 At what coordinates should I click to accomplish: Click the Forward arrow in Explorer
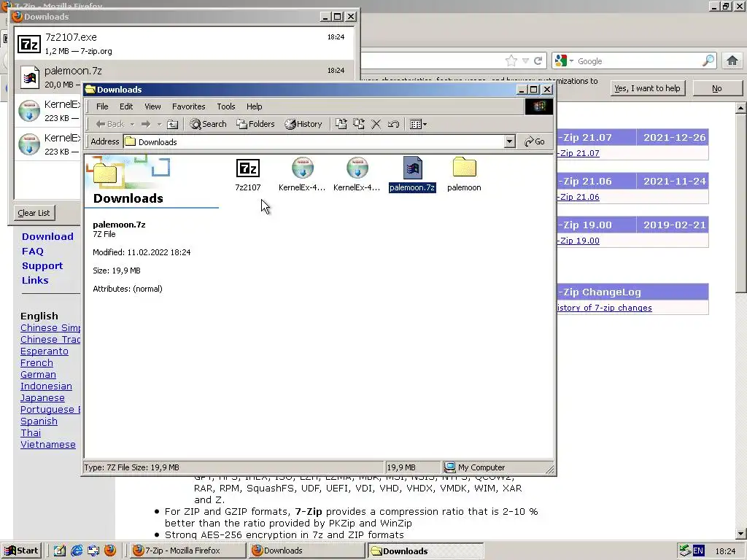[146, 124]
